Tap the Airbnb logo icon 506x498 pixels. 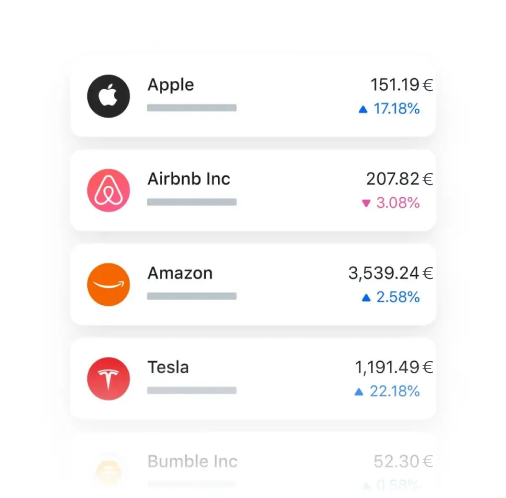[108, 190]
